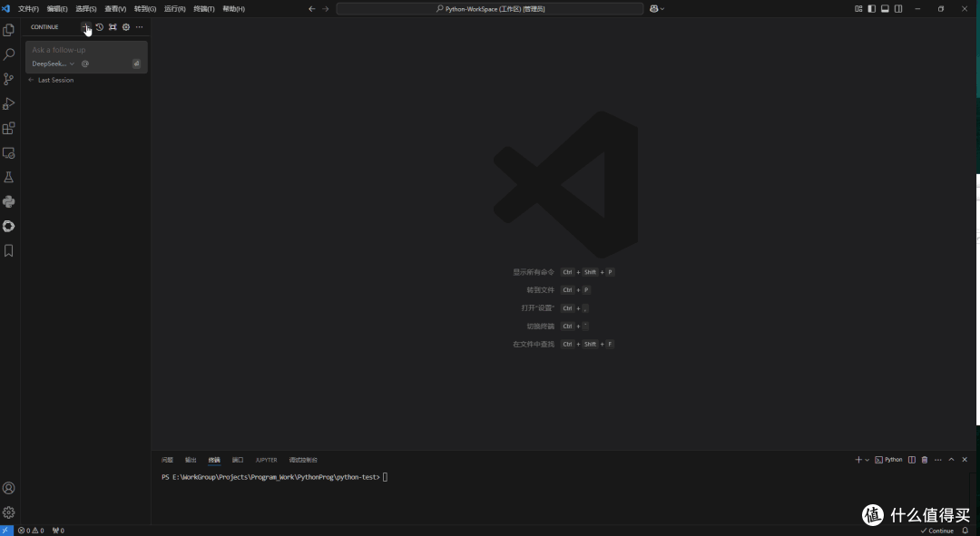
Task: Toggle bottom panel visibility
Action: [x=885, y=9]
